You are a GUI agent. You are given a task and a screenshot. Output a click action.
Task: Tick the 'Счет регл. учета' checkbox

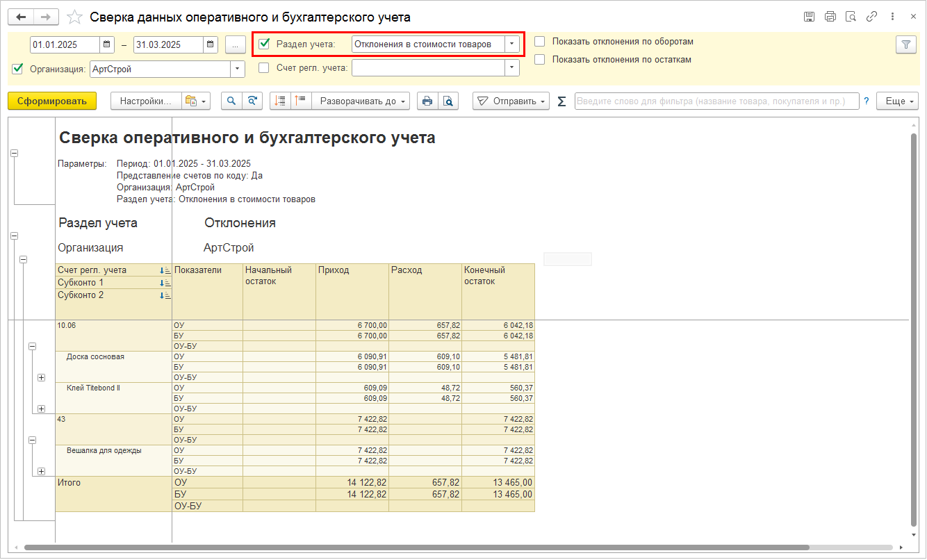(264, 68)
